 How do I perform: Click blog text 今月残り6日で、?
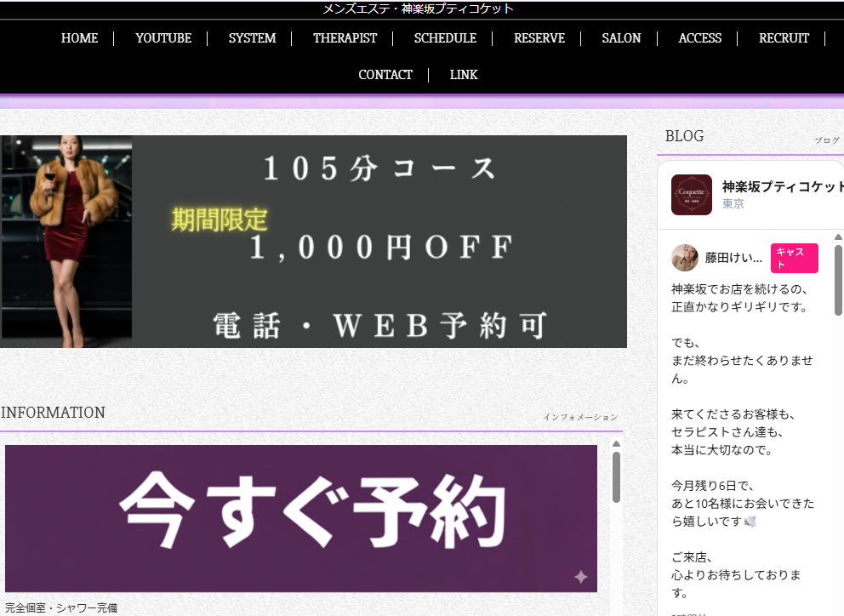click(x=712, y=486)
